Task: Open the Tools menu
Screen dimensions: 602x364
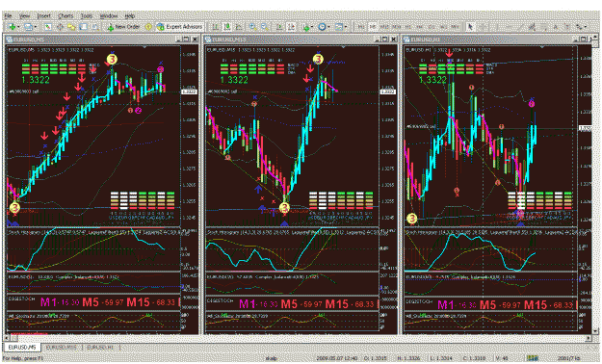Action: [87, 16]
